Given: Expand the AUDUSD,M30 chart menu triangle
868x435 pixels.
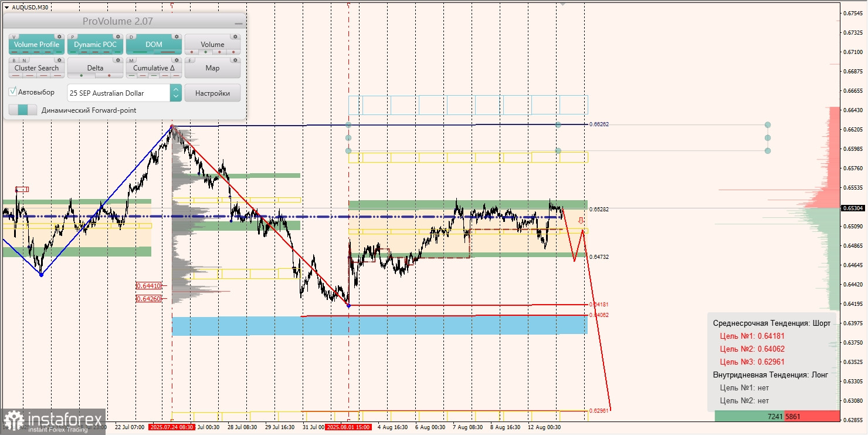Looking at the screenshot, I should click(6, 8).
